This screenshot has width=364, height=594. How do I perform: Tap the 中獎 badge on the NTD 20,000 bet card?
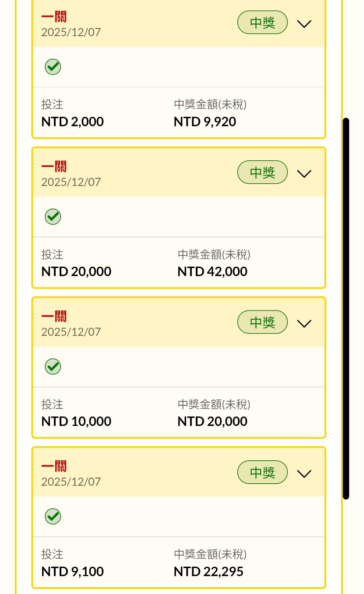pos(262,172)
